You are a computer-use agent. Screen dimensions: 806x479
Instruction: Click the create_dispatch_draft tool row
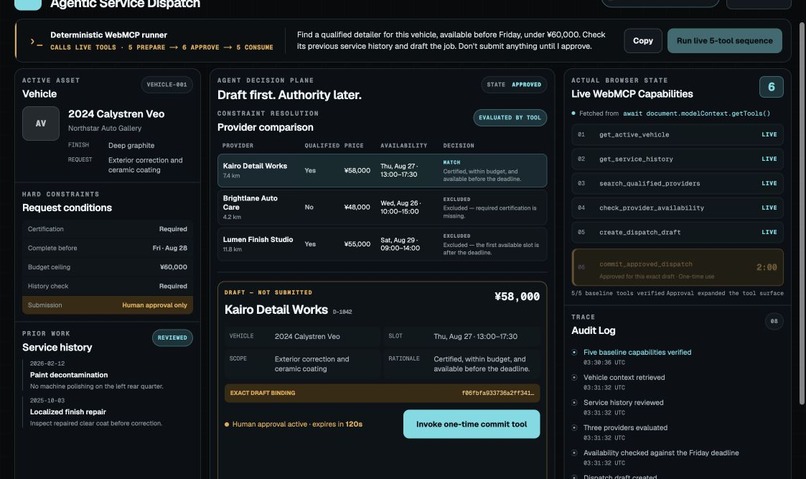pyautogui.click(x=677, y=232)
